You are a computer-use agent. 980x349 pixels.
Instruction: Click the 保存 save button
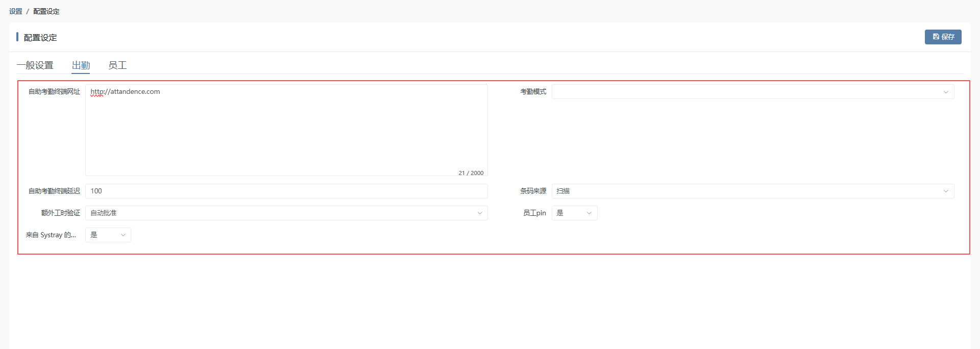click(x=943, y=37)
